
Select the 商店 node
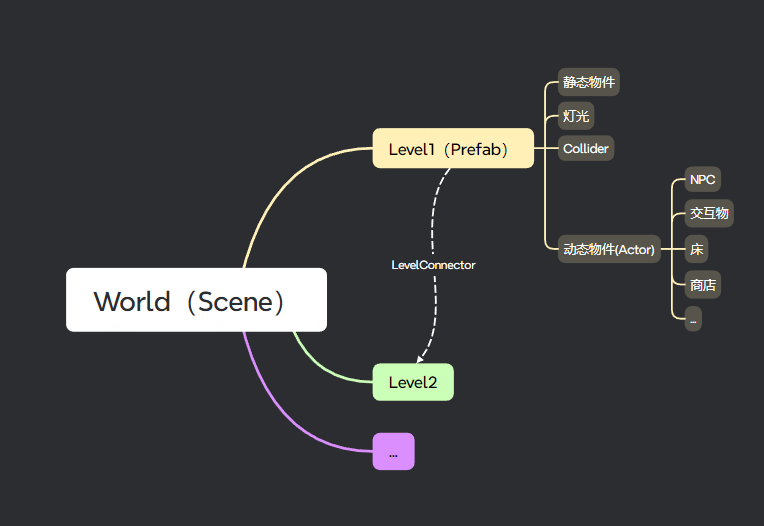(702, 285)
